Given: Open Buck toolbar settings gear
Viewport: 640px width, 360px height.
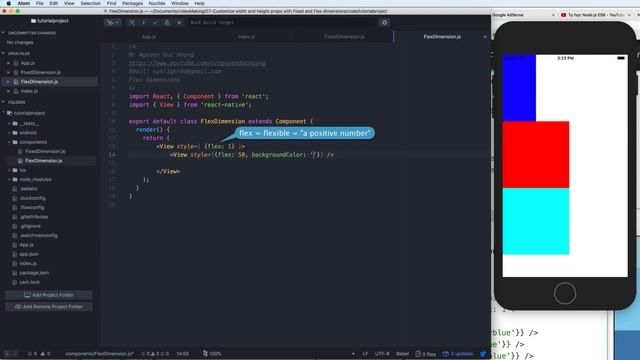Looking at the screenshot, I should point(384,22).
